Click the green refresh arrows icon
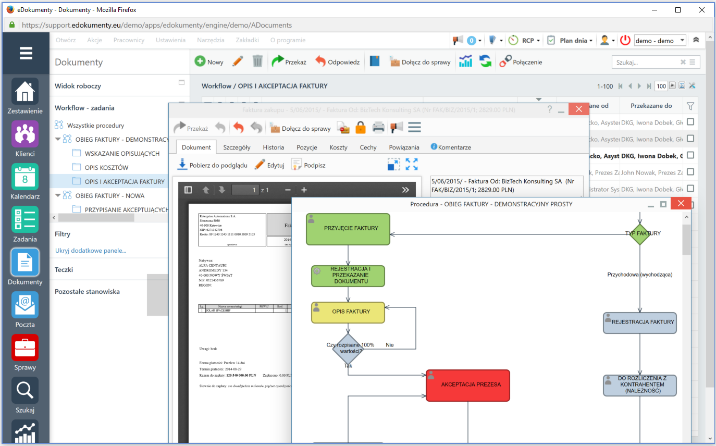716x446 pixels. point(485,62)
